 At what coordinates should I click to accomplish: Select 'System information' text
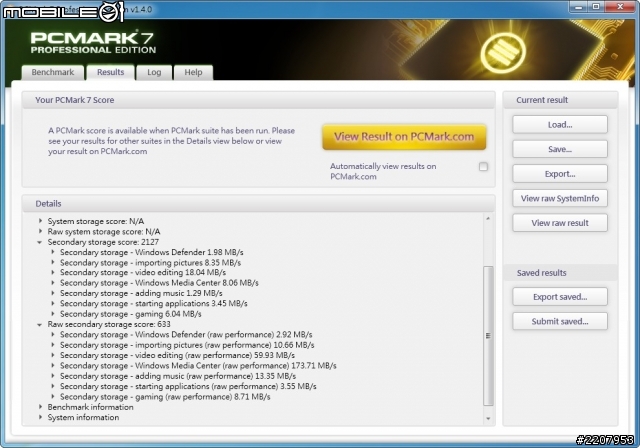click(83, 417)
